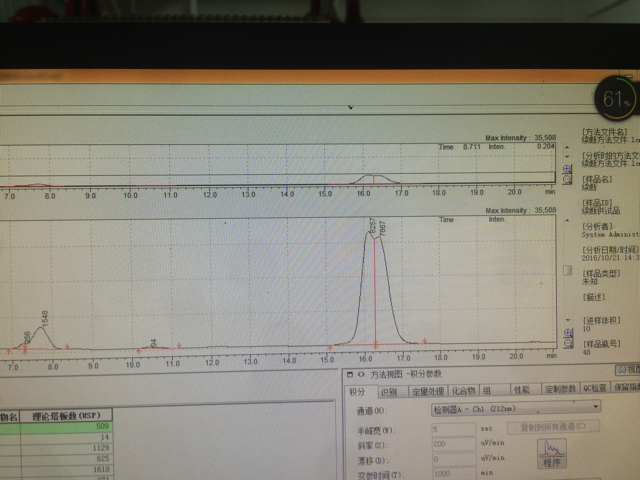This screenshot has width=640, height=480.
Task: Zoom in on the lower chromatogram
Action: [568, 333]
